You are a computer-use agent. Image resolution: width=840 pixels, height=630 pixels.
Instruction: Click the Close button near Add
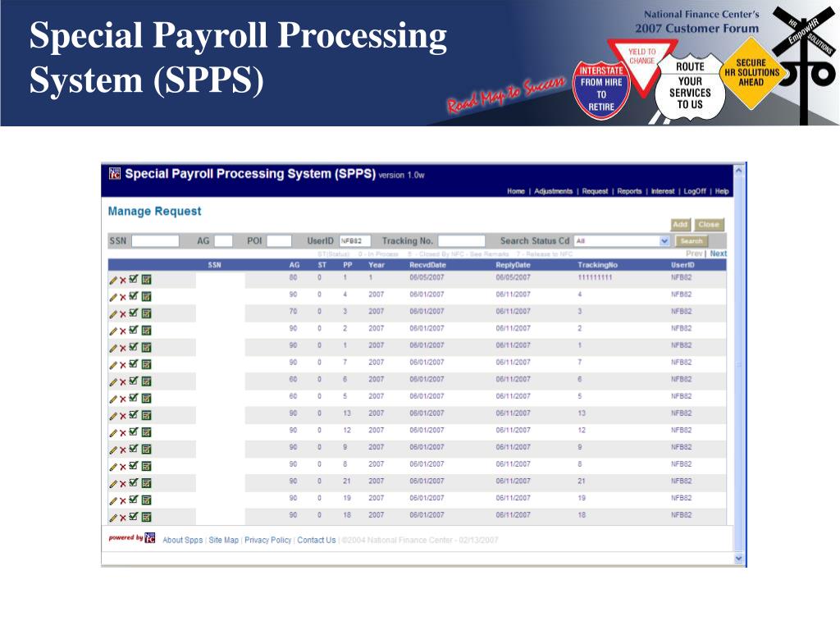pos(709,225)
